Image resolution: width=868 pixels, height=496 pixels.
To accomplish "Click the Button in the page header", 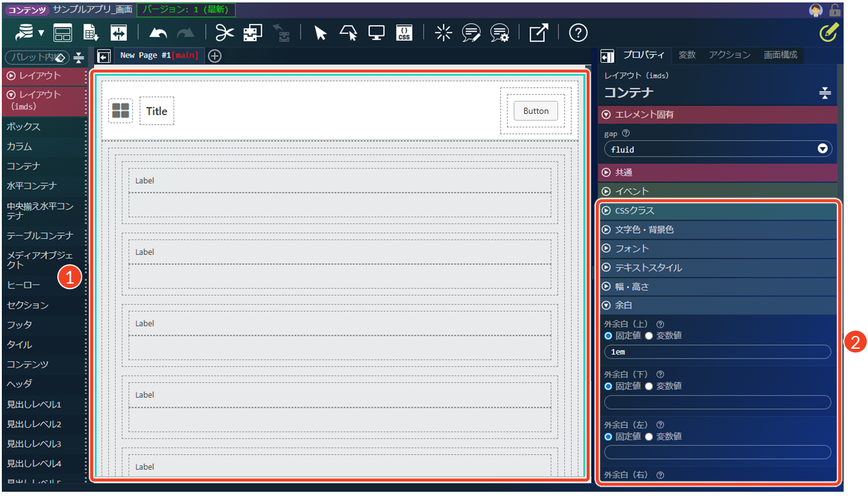I will click(536, 111).
